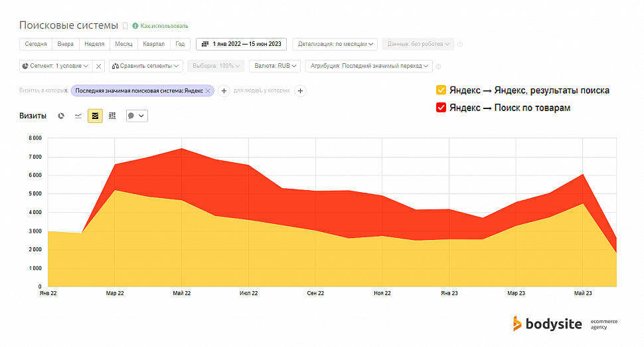This screenshot has width=644, height=347.
Task: Select the Сегодня period tab
Action: [x=36, y=44]
